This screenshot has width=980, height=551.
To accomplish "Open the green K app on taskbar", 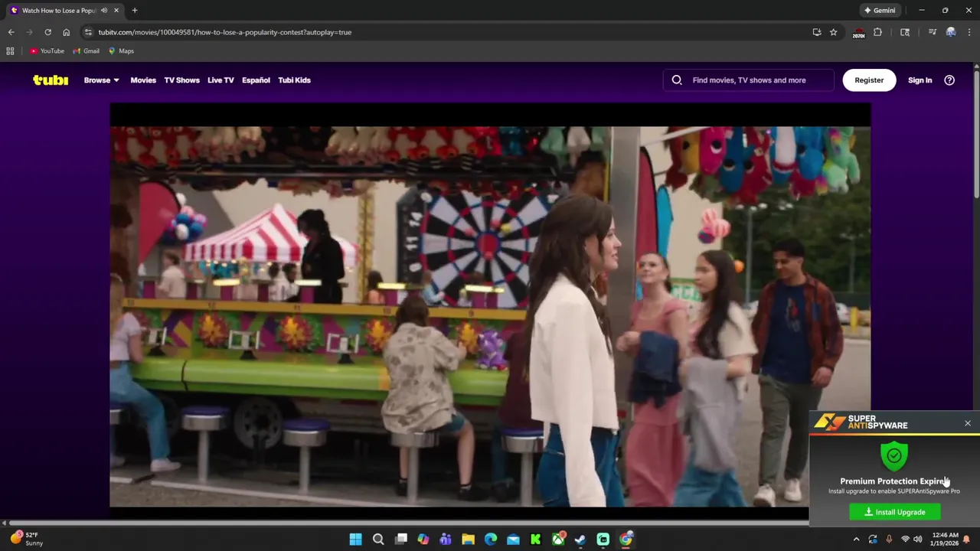I will pyautogui.click(x=535, y=540).
